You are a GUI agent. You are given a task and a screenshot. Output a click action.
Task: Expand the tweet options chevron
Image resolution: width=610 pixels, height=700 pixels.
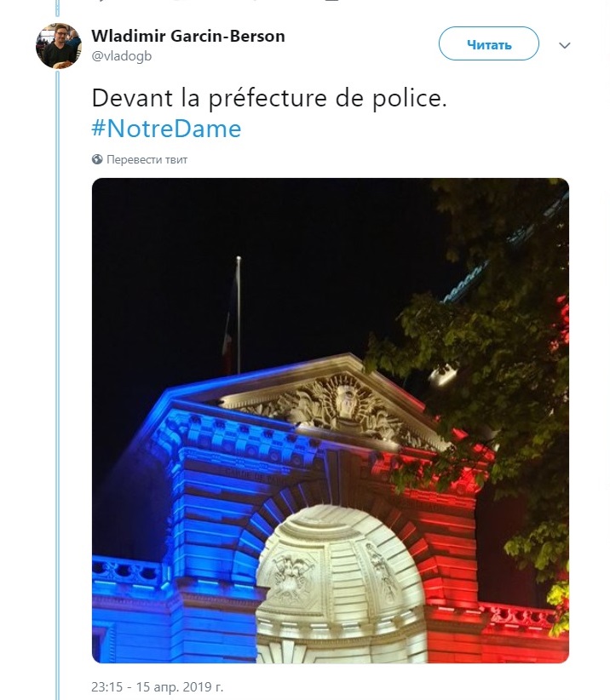[565, 45]
